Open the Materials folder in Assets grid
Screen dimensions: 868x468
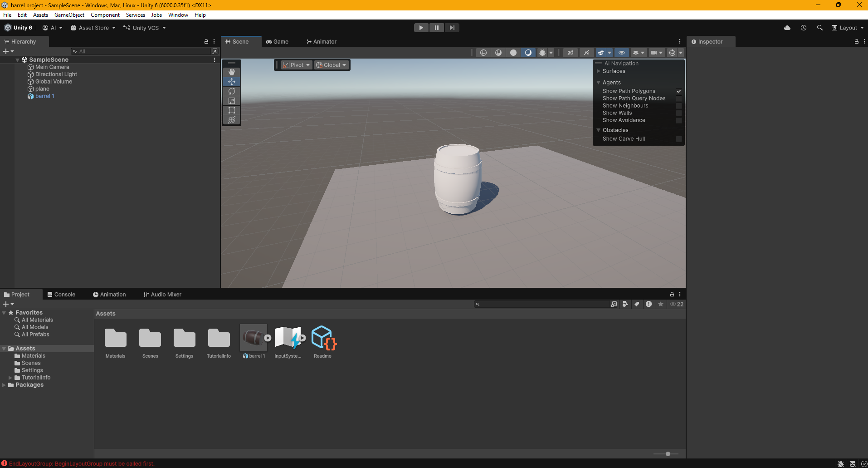[116, 338]
